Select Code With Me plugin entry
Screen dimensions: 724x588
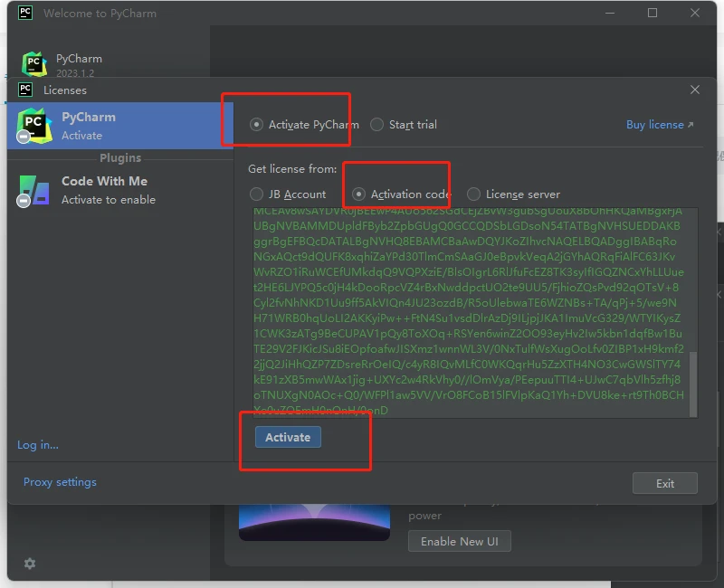120,190
